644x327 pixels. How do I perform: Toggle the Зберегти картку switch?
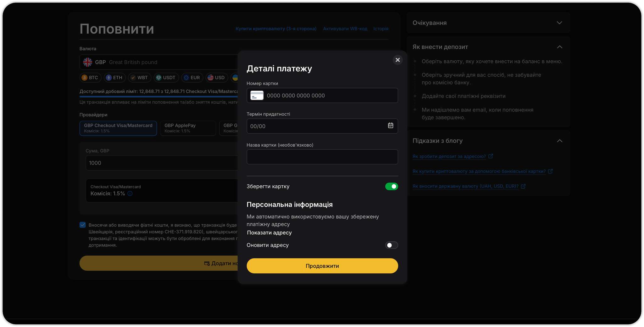pyautogui.click(x=391, y=186)
